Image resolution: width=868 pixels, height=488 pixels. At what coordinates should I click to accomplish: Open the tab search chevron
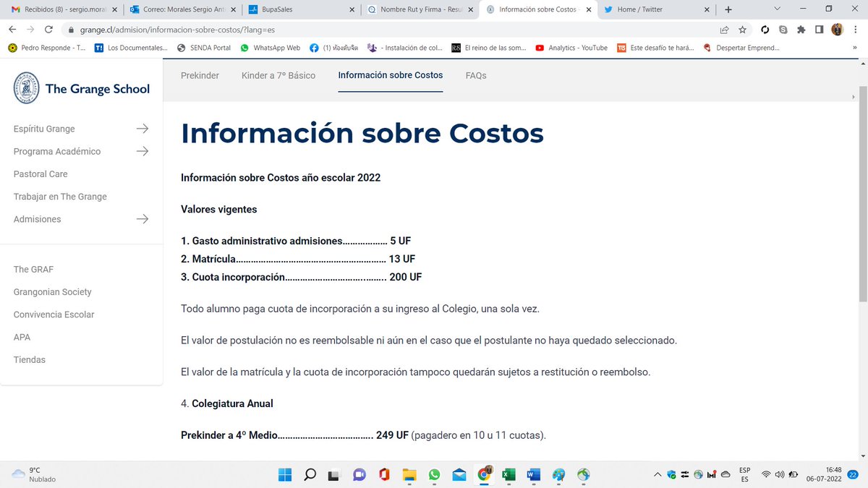point(777,9)
